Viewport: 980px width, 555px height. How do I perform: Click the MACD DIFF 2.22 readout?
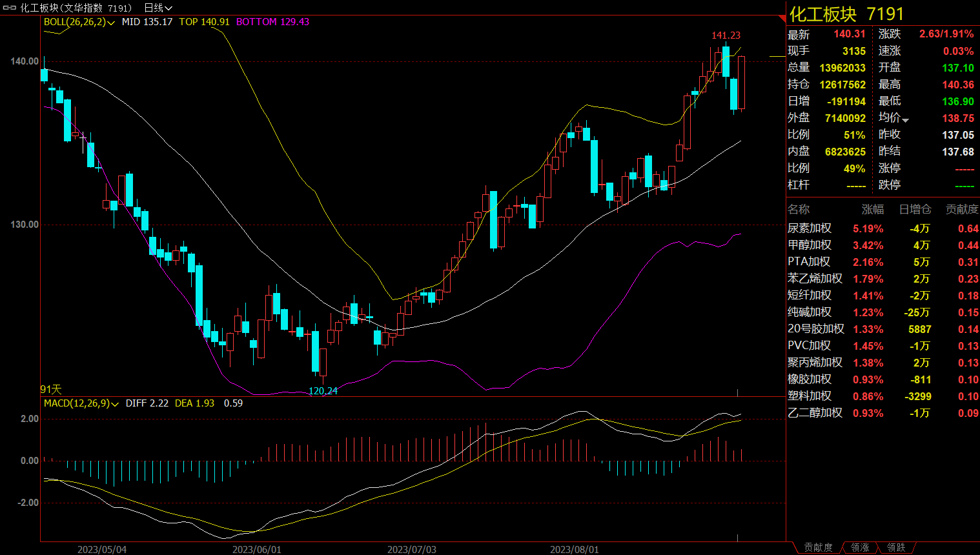[x=147, y=403]
